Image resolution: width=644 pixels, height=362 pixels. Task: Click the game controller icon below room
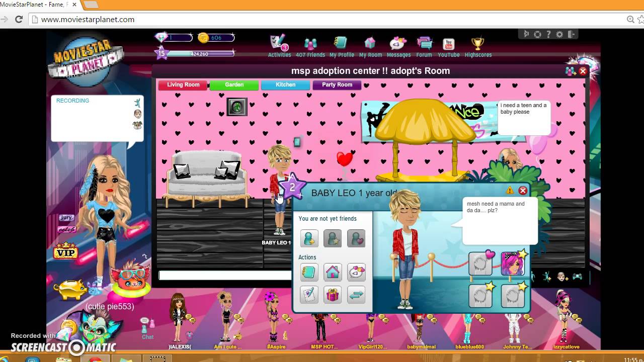point(577,277)
